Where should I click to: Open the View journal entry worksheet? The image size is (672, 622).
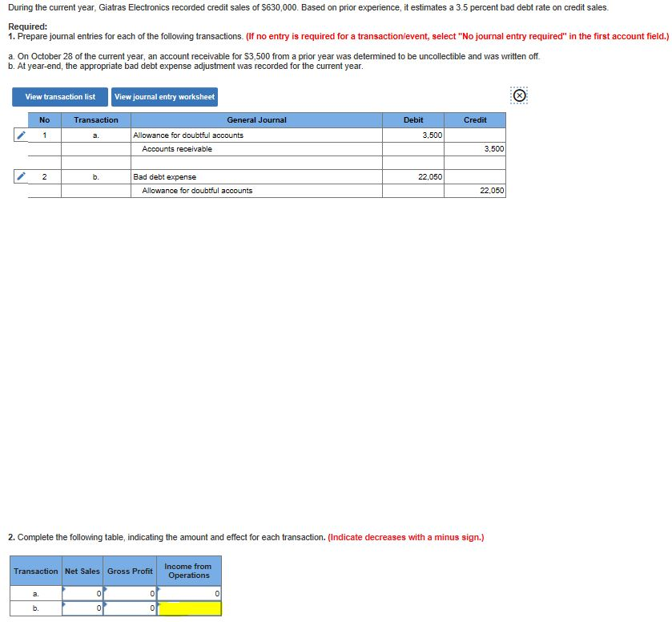[163, 96]
